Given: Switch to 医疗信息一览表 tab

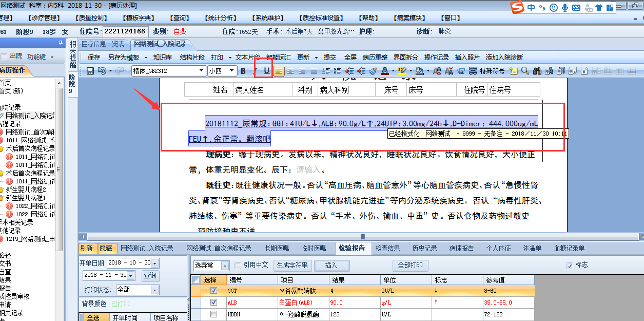Looking at the screenshot, I should coord(103,44).
